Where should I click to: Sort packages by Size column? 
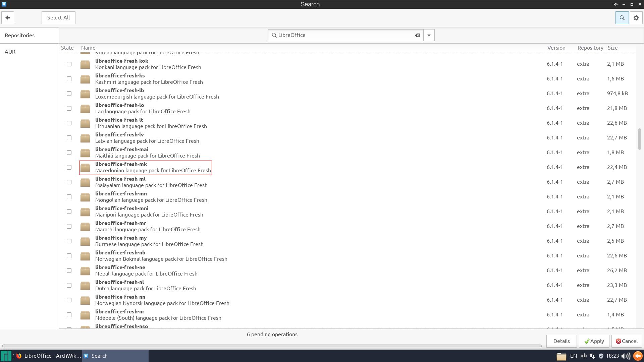click(612, 48)
